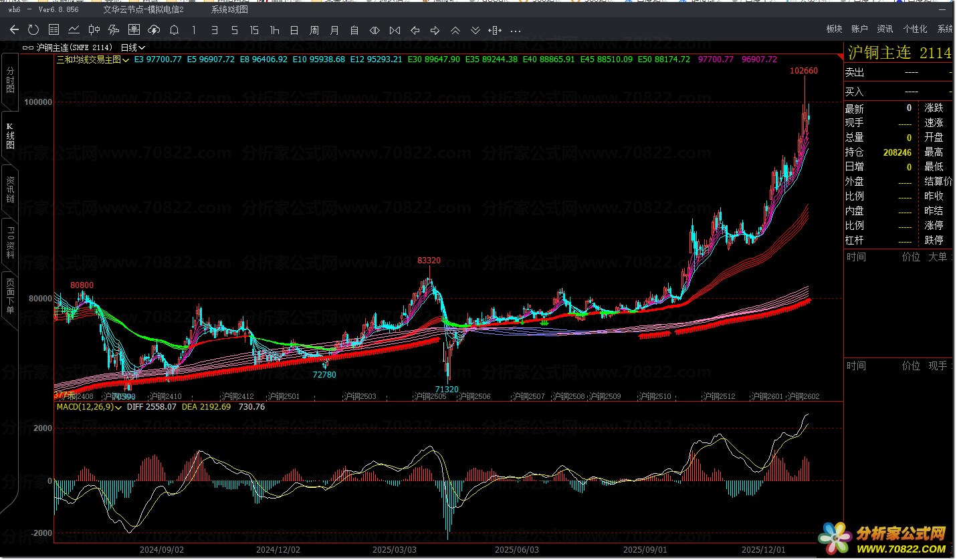Click the cloud sync icon
Screen dimensions: 957x560
coord(154,30)
